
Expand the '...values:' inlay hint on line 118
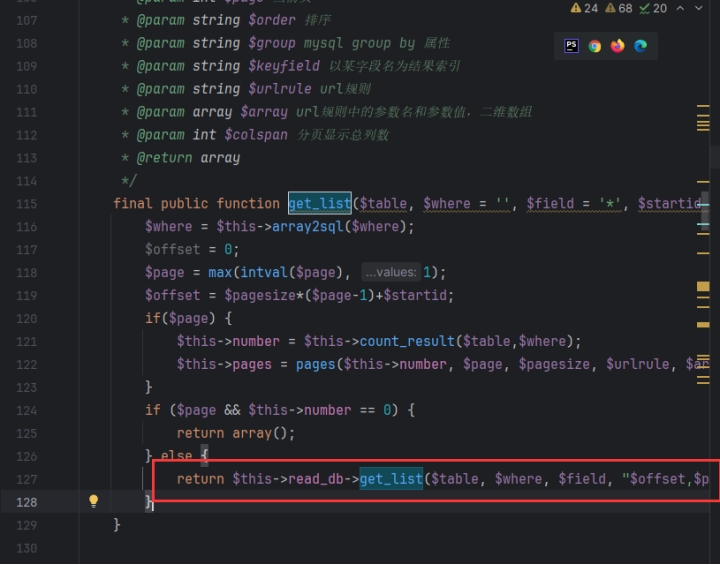coord(390,272)
